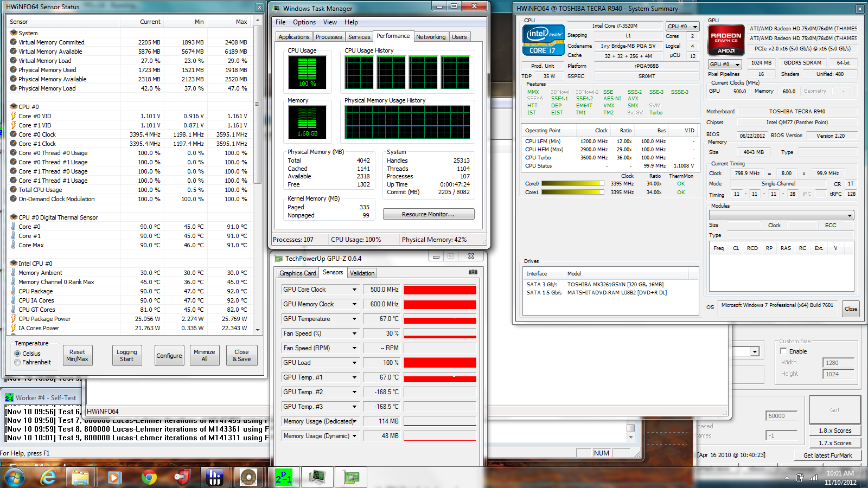Open GPU-Z from the taskbar
The height and width of the screenshot is (488, 868).
[x=351, y=477]
